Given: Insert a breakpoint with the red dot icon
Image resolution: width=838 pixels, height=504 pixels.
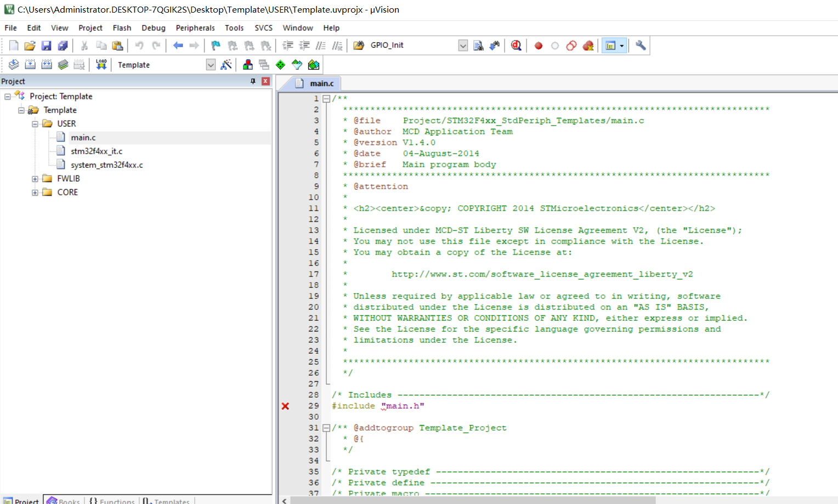Looking at the screenshot, I should [539, 46].
